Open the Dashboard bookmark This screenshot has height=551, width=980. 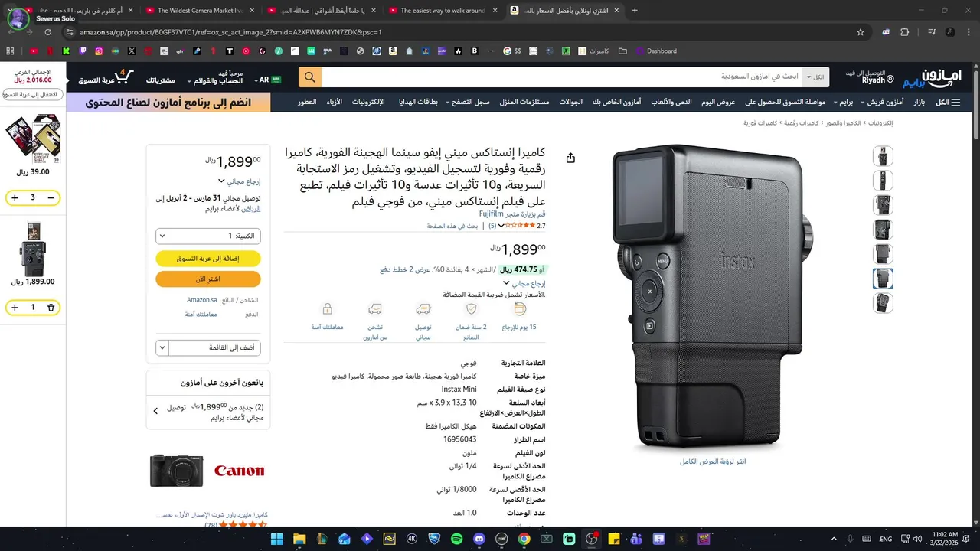click(655, 51)
